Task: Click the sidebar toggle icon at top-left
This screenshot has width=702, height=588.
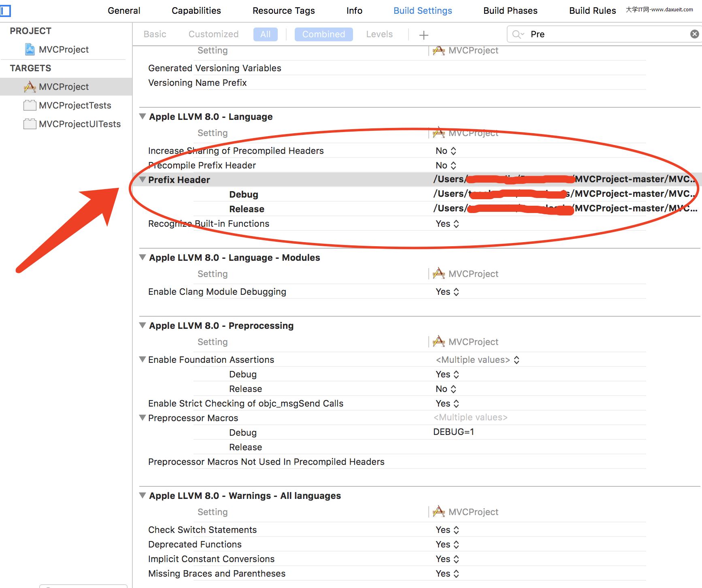Action: (x=5, y=11)
